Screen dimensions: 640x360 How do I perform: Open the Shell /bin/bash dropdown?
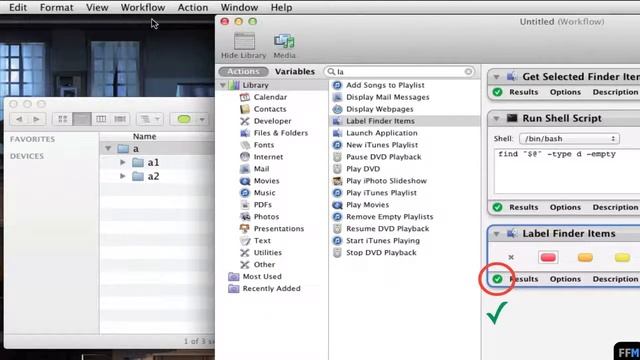coord(569,139)
